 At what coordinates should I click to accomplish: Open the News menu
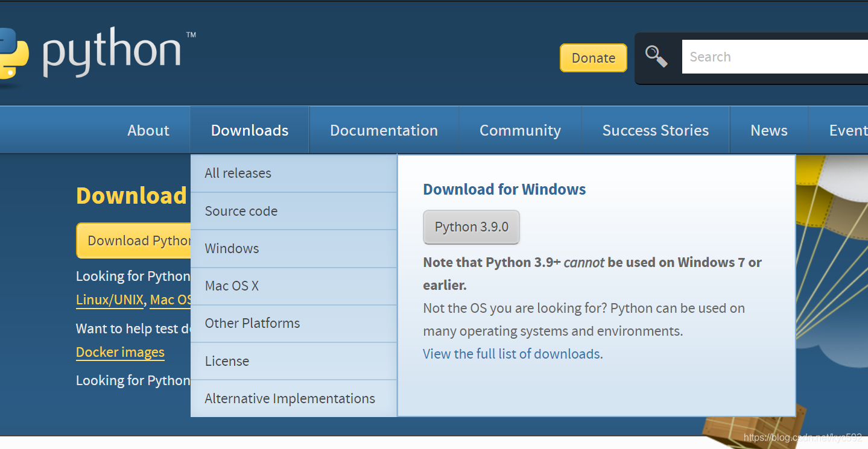tap(769, 130)
